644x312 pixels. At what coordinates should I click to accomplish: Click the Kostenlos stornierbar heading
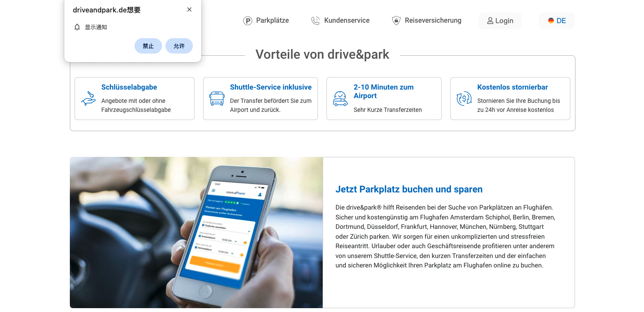point(512,87)
